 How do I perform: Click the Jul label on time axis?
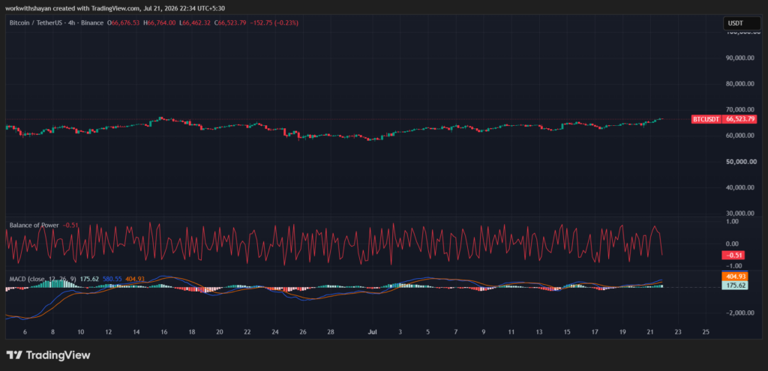[x=372, y=332]
